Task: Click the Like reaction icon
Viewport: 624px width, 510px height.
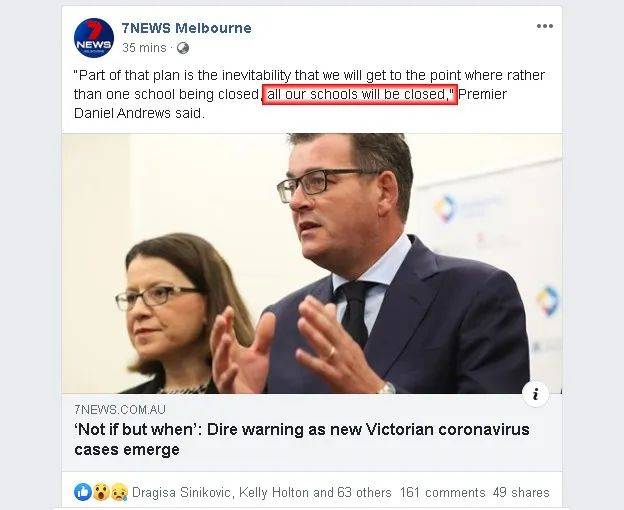Action: [x=83, y=492]
